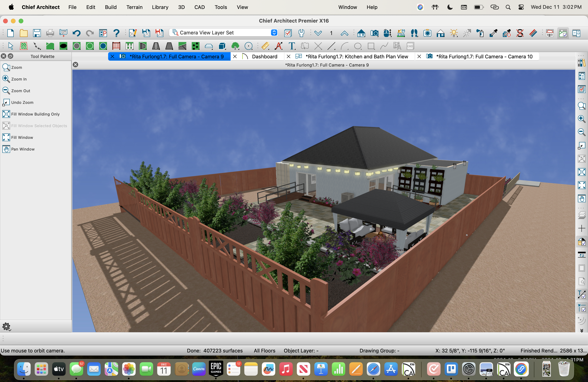Click Pan Window in Tool Palette
This screenshot has height=382, width=588.
click(18, 149)
